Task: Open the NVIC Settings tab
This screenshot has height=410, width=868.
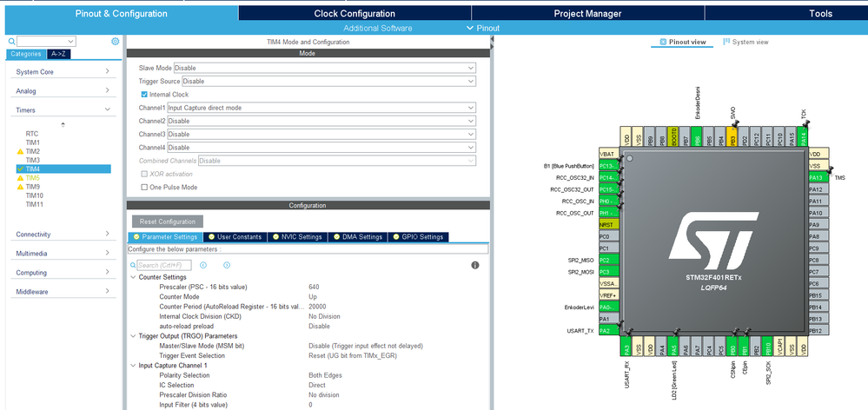Action: click(x=297, y=237)
